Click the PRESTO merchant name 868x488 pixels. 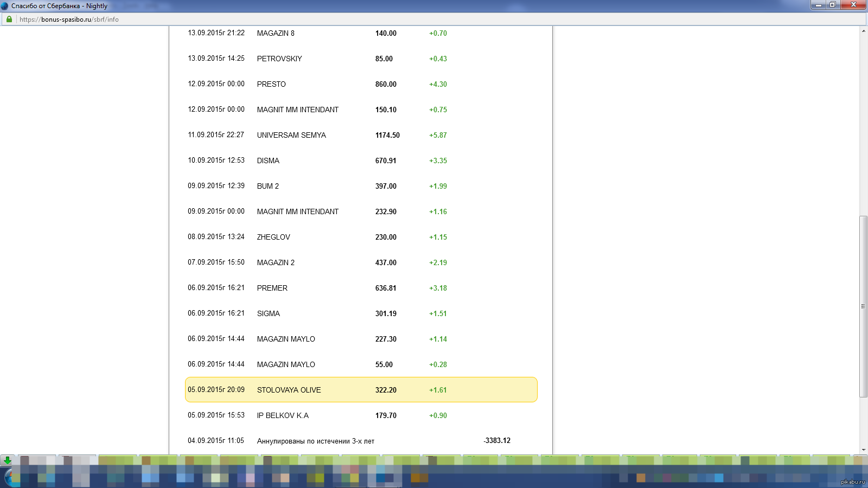tap(271, 84)
